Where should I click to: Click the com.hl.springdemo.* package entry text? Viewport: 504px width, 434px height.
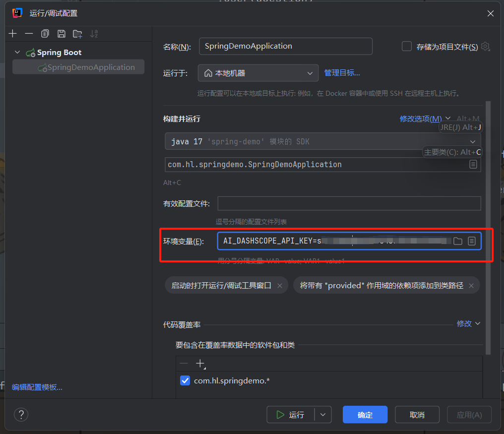(232, 380)
